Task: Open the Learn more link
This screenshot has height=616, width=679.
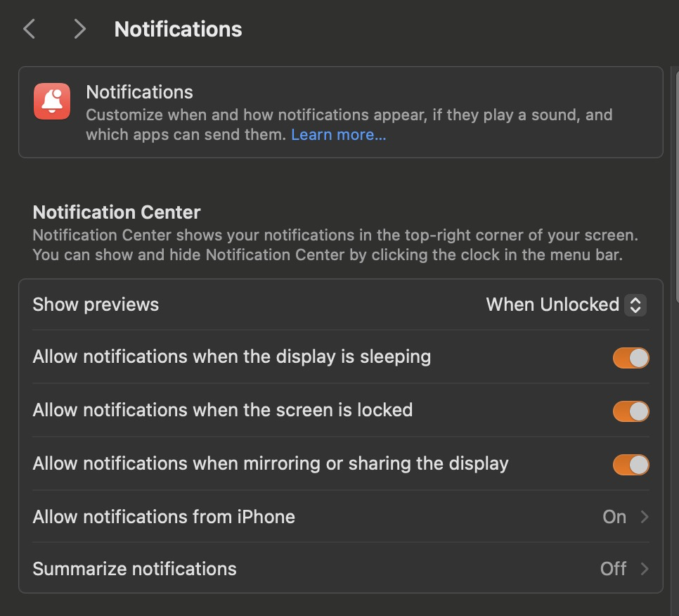Action: [x=338, y=134]
